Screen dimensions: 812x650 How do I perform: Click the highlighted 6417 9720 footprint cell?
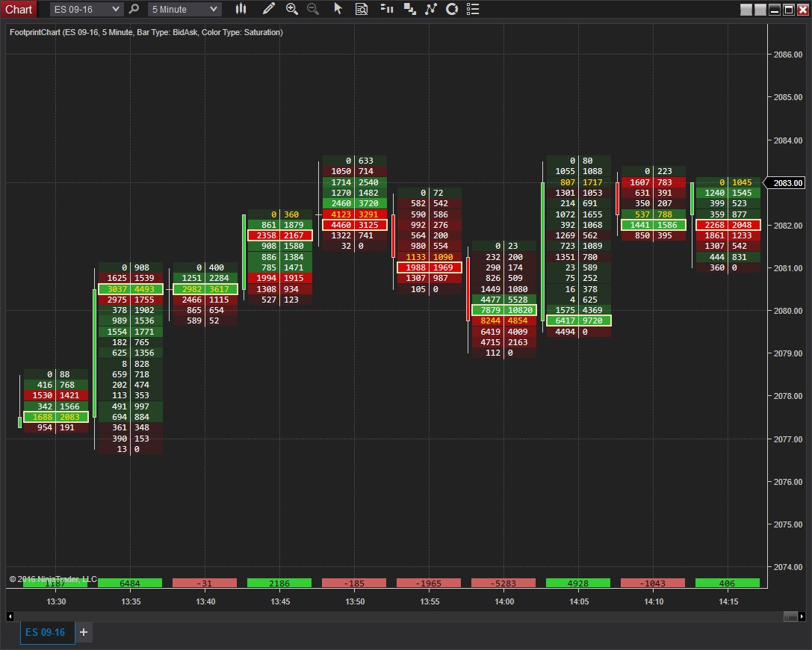(579, 321)
